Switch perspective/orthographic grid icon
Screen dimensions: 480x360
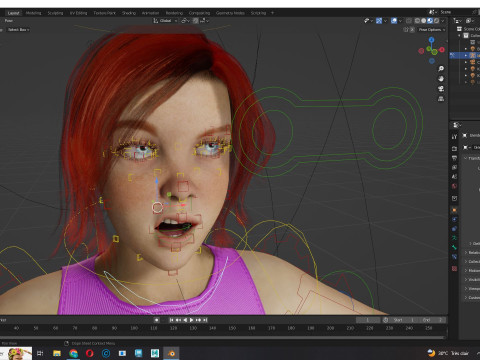point(441,99)
